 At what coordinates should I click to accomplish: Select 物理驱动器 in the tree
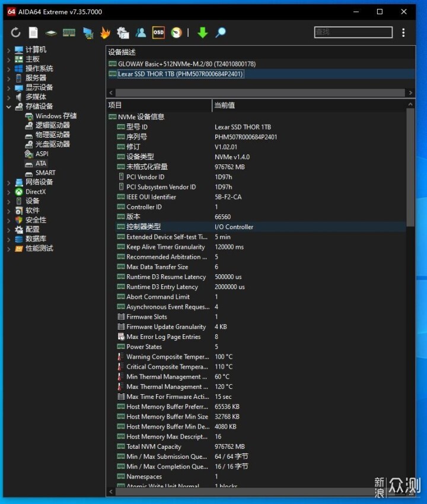point(52,135)
